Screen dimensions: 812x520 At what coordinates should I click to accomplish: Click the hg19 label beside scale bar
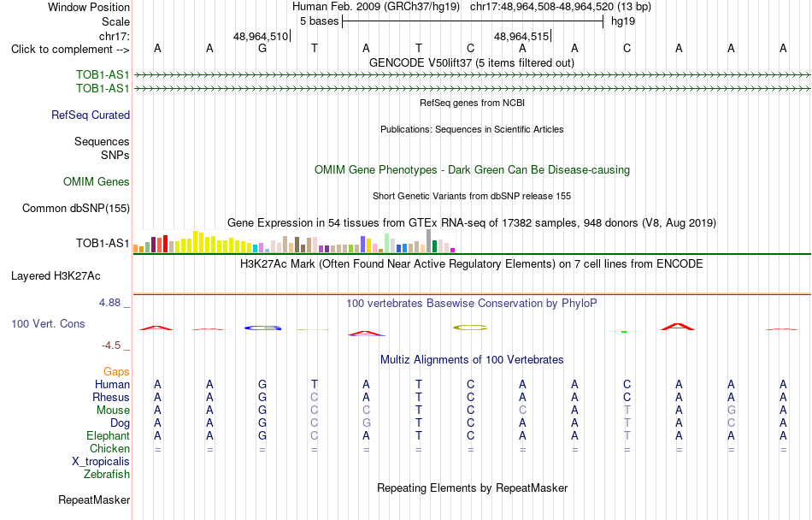(623, 21)
